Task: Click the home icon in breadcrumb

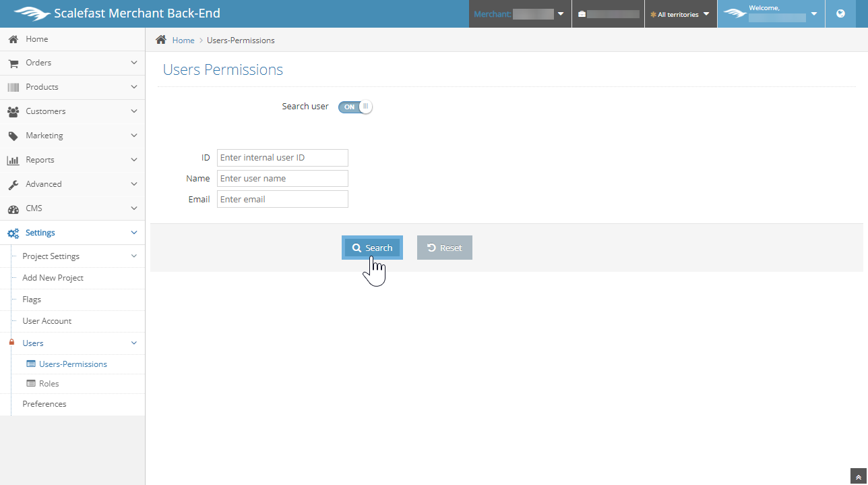Action: pos(161,40)
